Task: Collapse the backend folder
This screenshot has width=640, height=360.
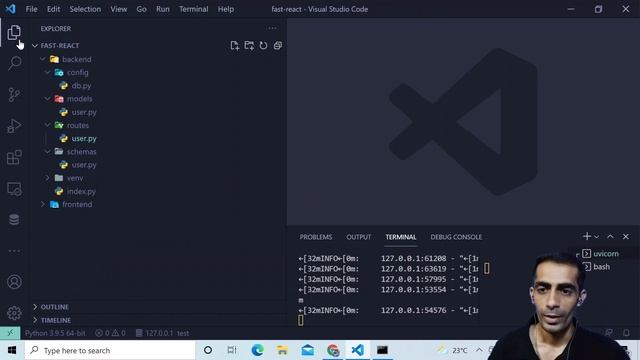Action: 43,59
